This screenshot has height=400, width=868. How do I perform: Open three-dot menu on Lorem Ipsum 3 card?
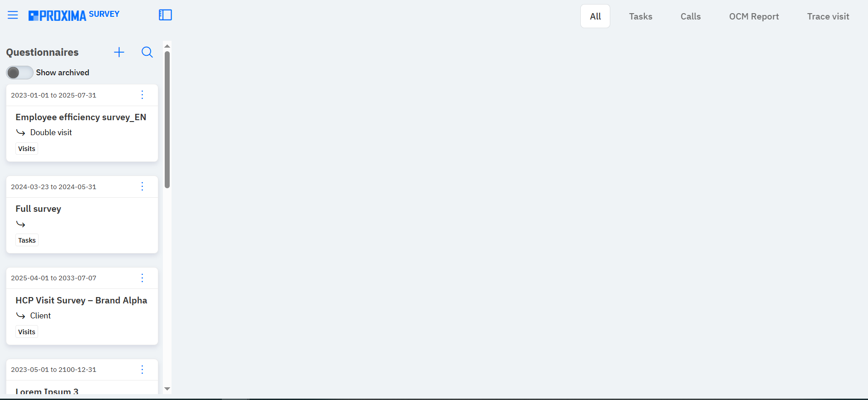click(x=142, y=370)
